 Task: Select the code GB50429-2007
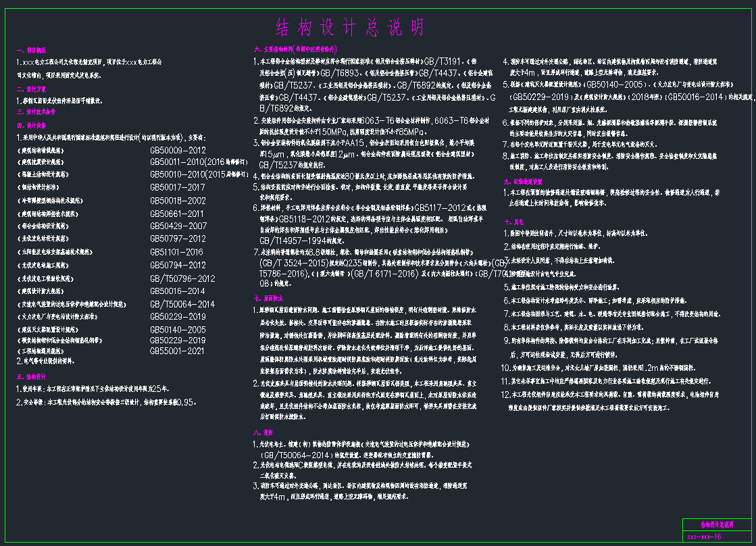[178, 226]
